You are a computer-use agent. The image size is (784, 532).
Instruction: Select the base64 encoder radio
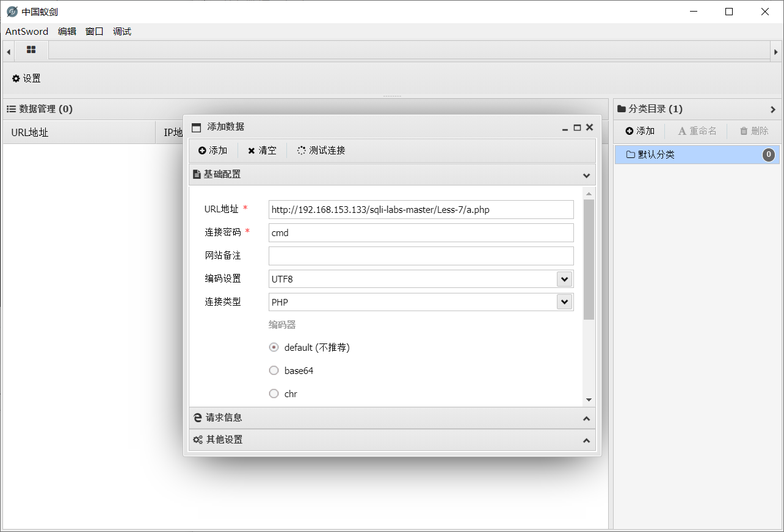[x=274, y=370]
